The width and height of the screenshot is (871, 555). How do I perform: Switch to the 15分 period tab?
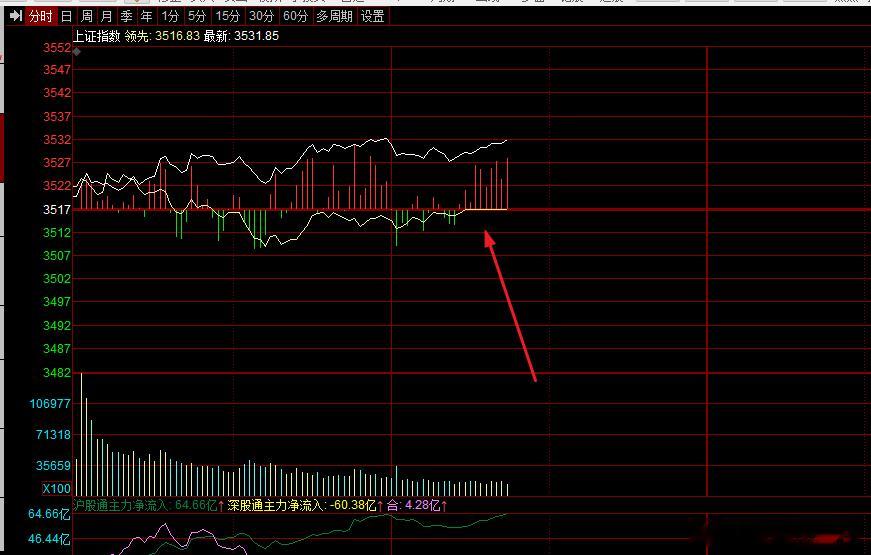tap(228, 16)
